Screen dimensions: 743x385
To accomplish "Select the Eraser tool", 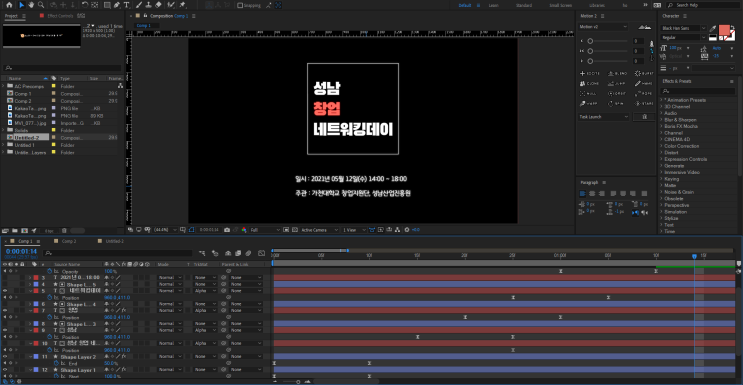I will pos(158,5).
